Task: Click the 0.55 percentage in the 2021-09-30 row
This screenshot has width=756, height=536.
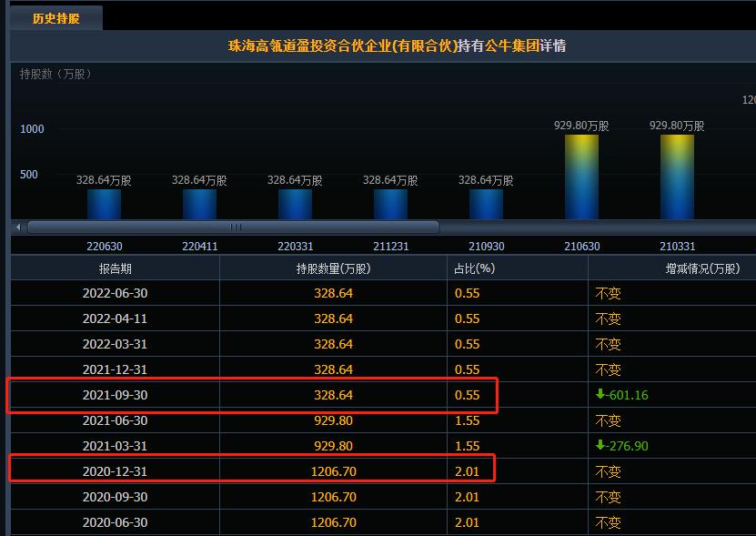Action: (x=468, y=395)
